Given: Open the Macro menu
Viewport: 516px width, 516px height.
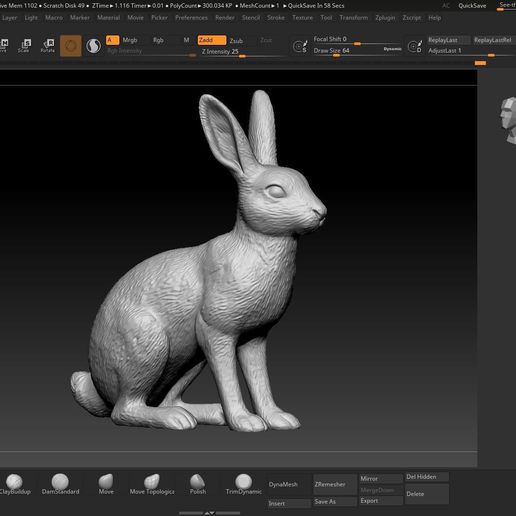Looking at the screenshot, I should point(54,18).
